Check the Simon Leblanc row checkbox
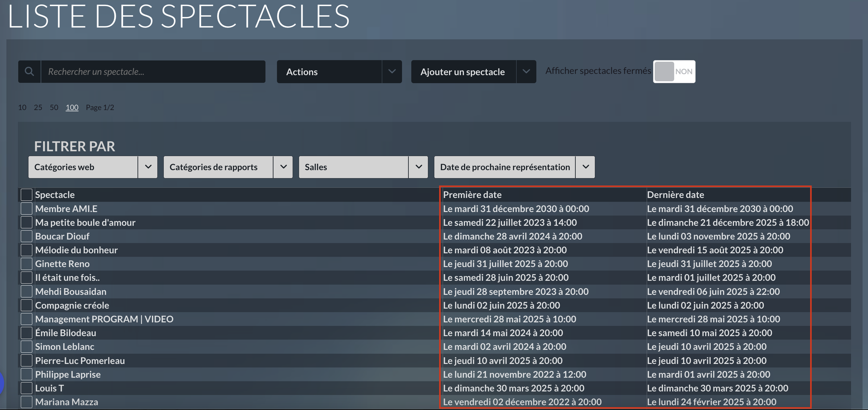The width and height of the screenshot is (868, 410). (26, 347)
